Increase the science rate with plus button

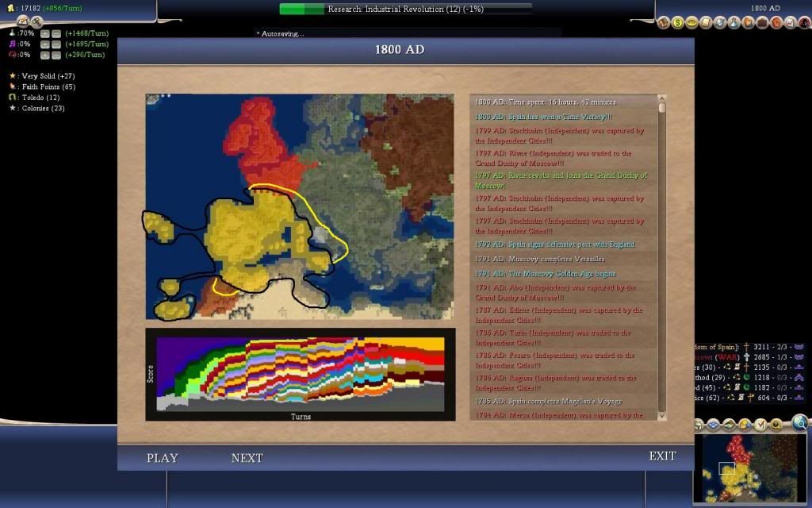(x=45, y=35)
